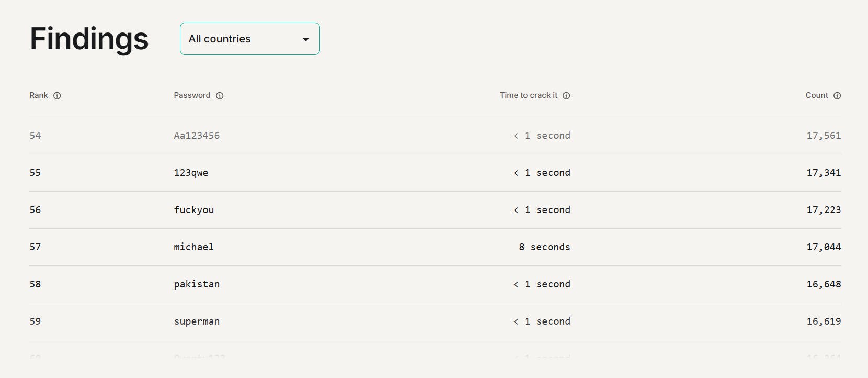Viewport: 868px width, 378px height.
Task: Click count value 17,561
Action: [x=824, y=136]
